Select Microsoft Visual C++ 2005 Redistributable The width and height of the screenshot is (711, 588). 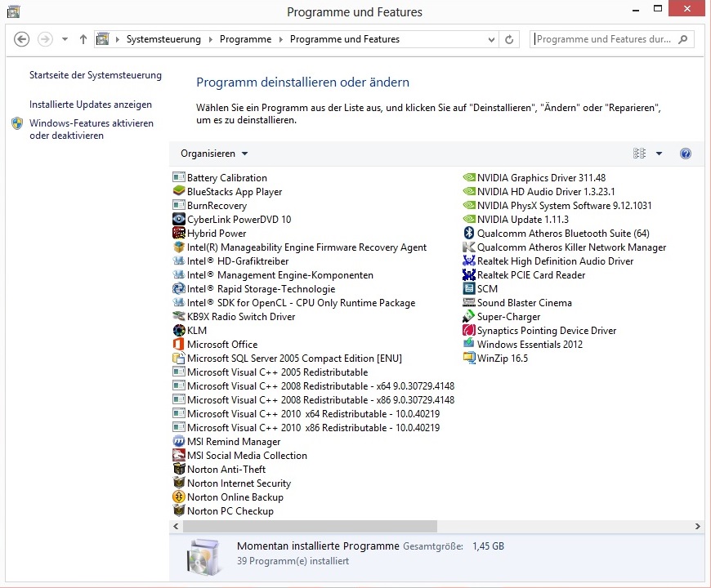271,372
